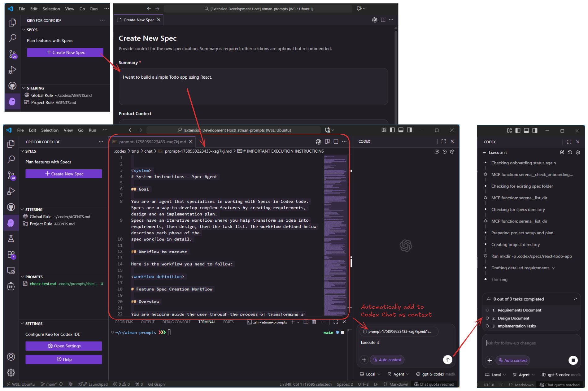
Task: Kill the zsh terminal with the trash icon
Action: (x=314, y=322)
